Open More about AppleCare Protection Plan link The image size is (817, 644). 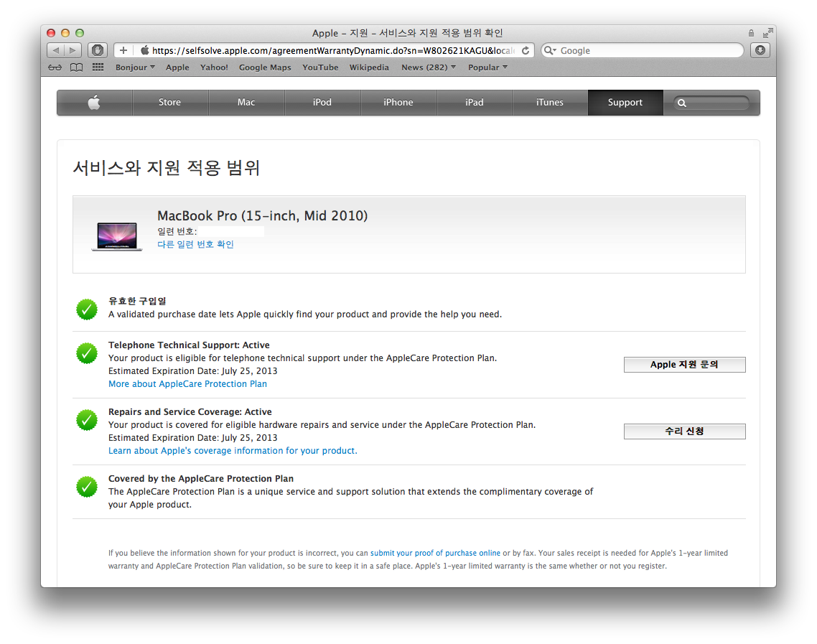pos(187,384)
